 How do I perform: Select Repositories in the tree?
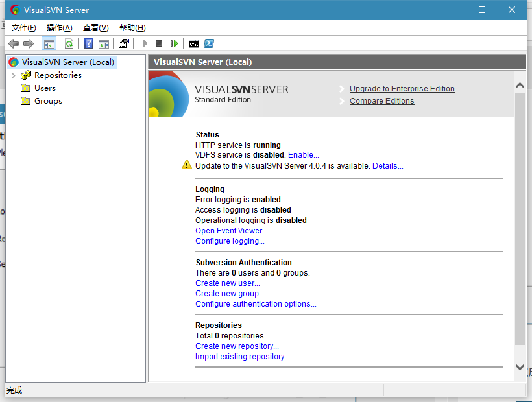[58, 75]
